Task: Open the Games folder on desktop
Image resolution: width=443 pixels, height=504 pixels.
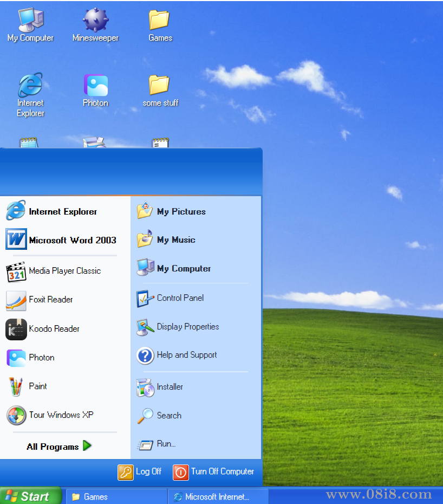Action: (160, 21)
